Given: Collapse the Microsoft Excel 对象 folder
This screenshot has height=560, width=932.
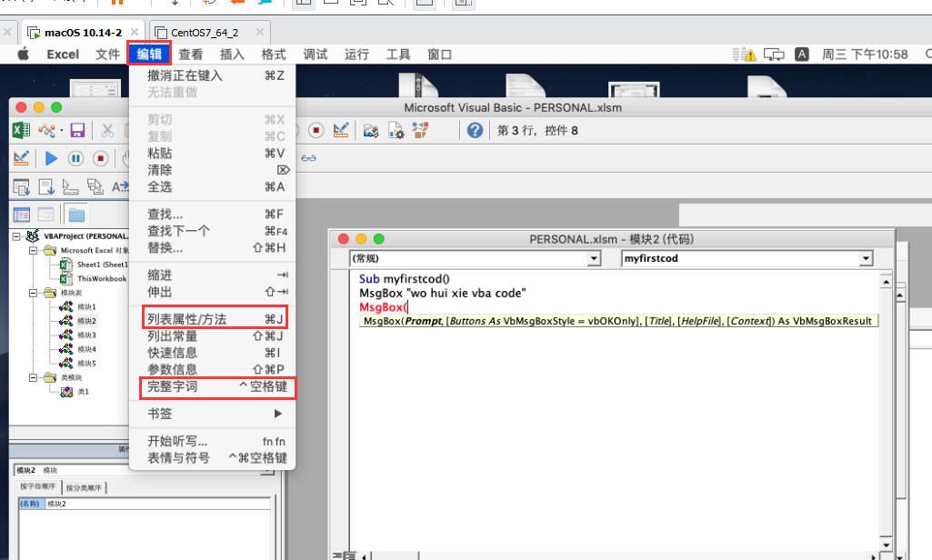Looking at the screenshot, I should tap(34, 250).
